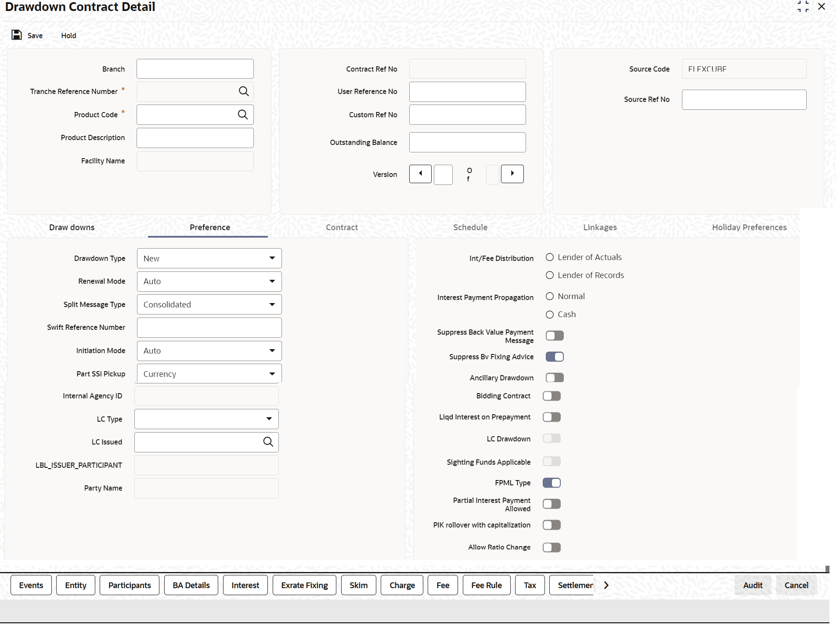840x636 pixels.
Task: Switch to Contract tab
Action: tap(342, 228)
